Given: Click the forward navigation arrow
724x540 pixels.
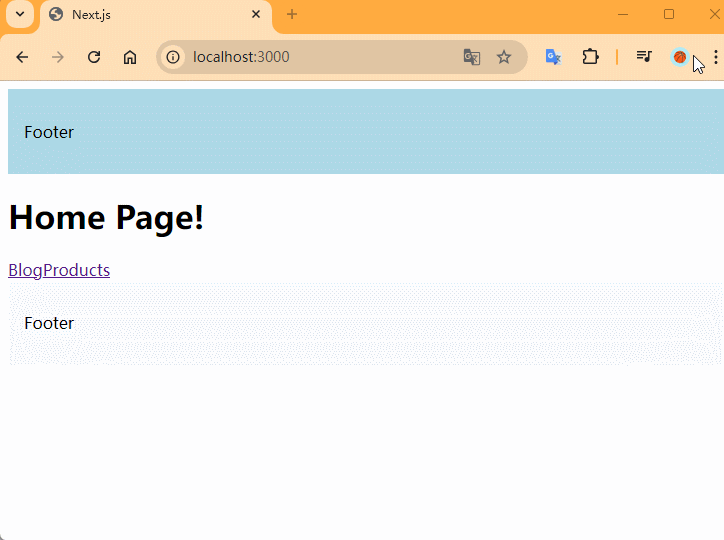Looking at the screenshot, I should pyautogui.click(x=58, y=57).
